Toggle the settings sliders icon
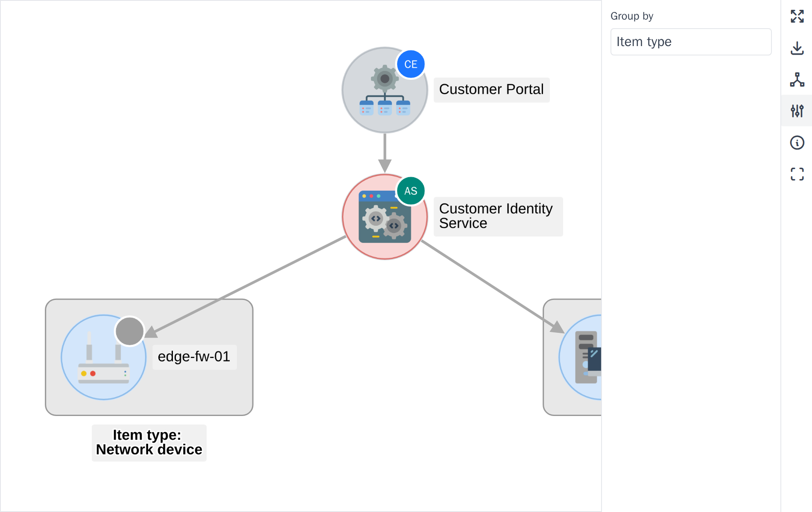 click(x=797, y=111)
